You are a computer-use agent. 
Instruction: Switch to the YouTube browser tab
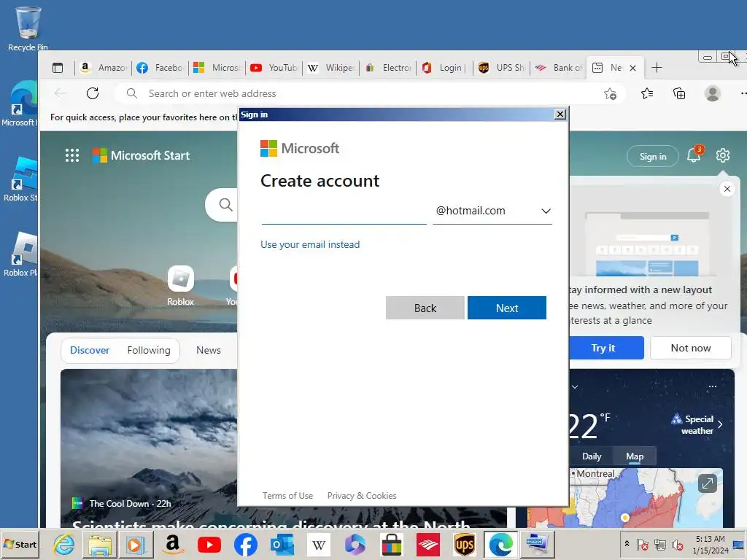[274, 68]
